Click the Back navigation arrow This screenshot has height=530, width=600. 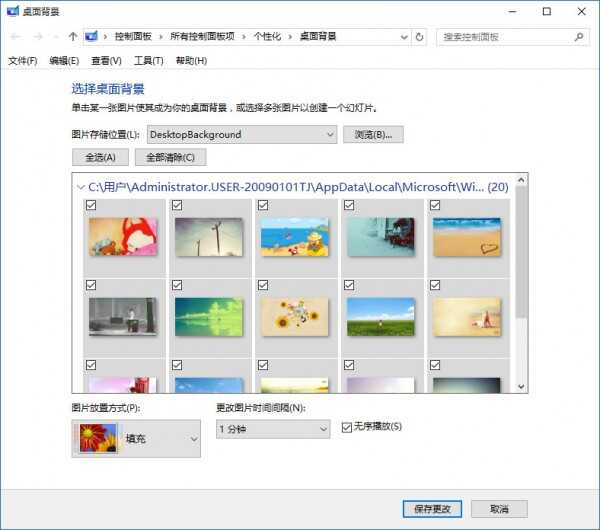click(x=15, y=37)
